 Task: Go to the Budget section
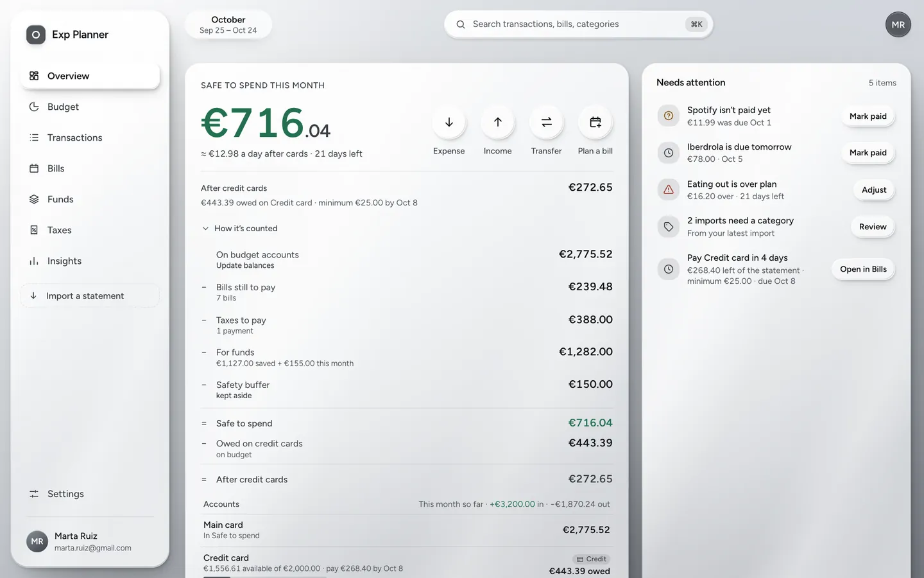[x=90, y=107]
